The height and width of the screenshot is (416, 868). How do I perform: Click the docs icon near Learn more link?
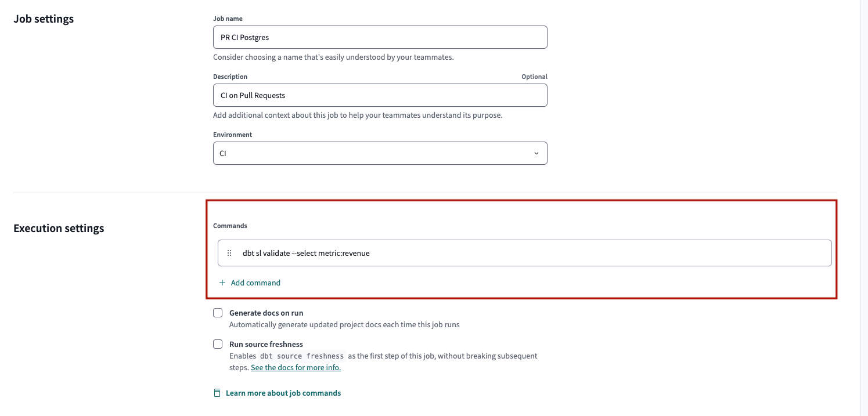click(x=217, y=393)
